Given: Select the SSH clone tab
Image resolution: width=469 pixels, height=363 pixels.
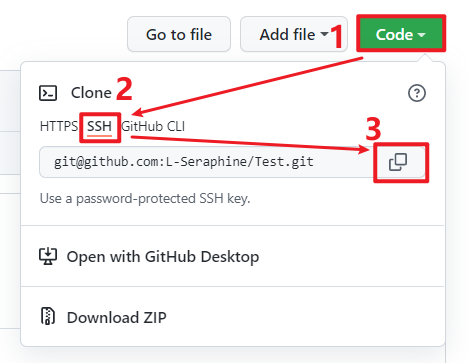Looking at the screenshot, I should [x=99, y=126].
